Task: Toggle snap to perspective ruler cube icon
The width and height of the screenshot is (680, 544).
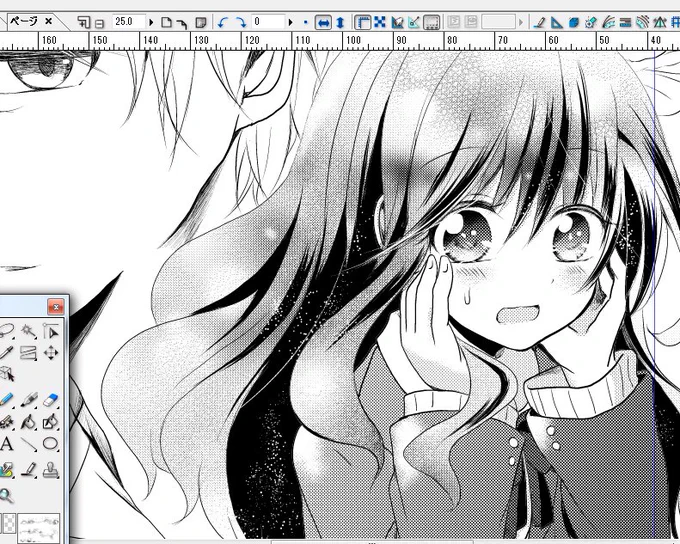Action: [574, 22]
